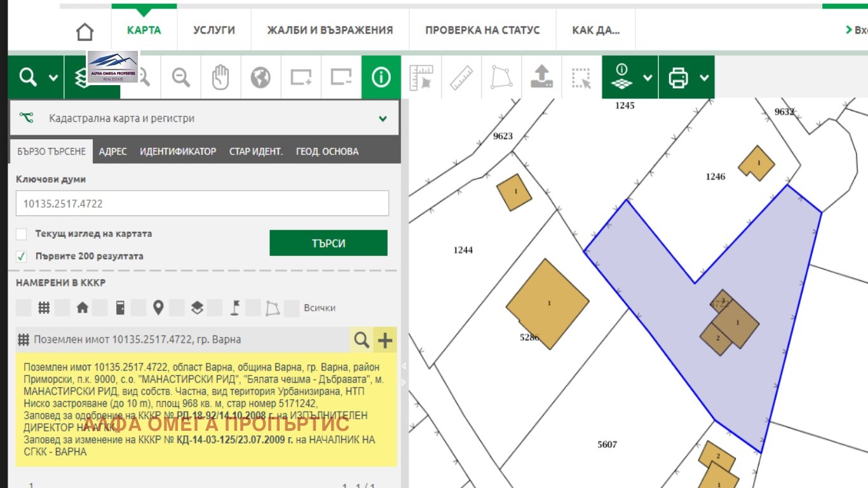The width and height of the screenshot is (868, 488).
Task: Expand the layer info dropdown arrow
Action: [648, 78]
